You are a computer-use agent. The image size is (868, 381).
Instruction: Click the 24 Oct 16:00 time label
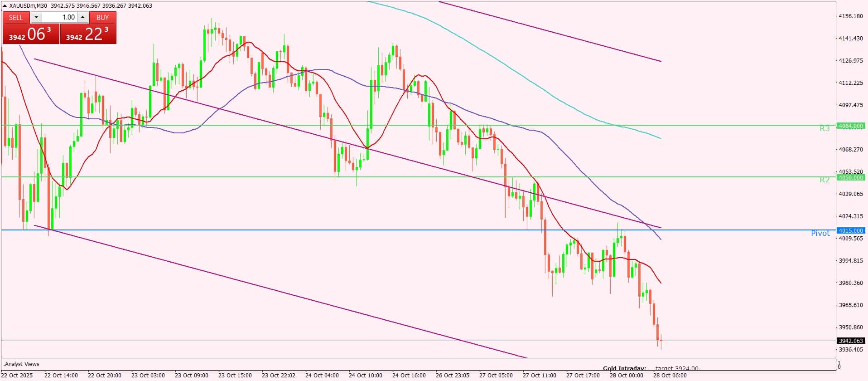point(409,376)
